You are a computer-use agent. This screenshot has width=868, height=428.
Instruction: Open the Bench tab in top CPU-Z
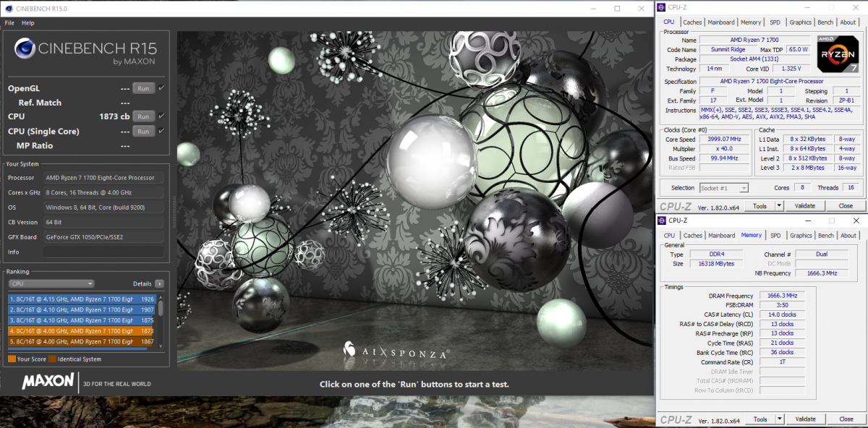point(825,22)
